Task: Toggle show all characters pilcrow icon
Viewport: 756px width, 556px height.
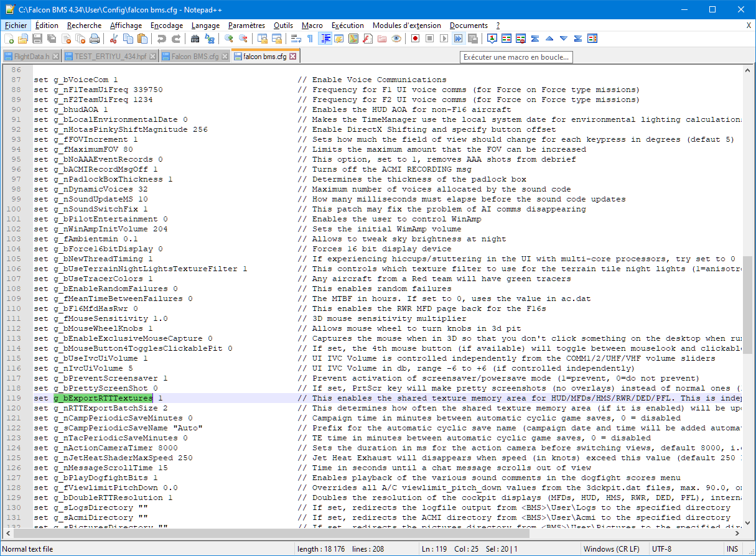Action: point(310,39)
